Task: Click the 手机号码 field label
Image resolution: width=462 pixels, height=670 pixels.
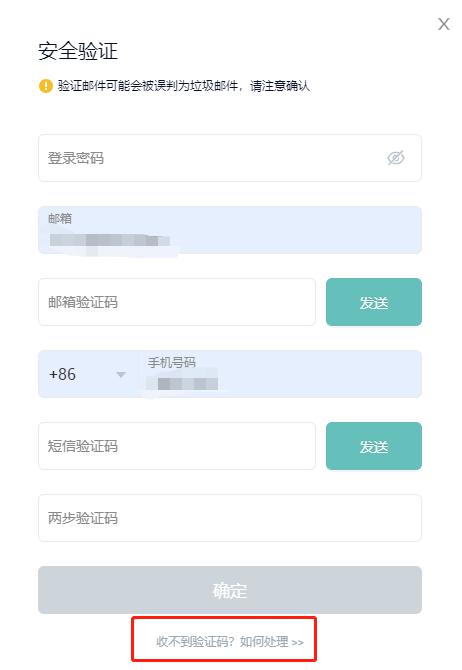Action: 171,363
